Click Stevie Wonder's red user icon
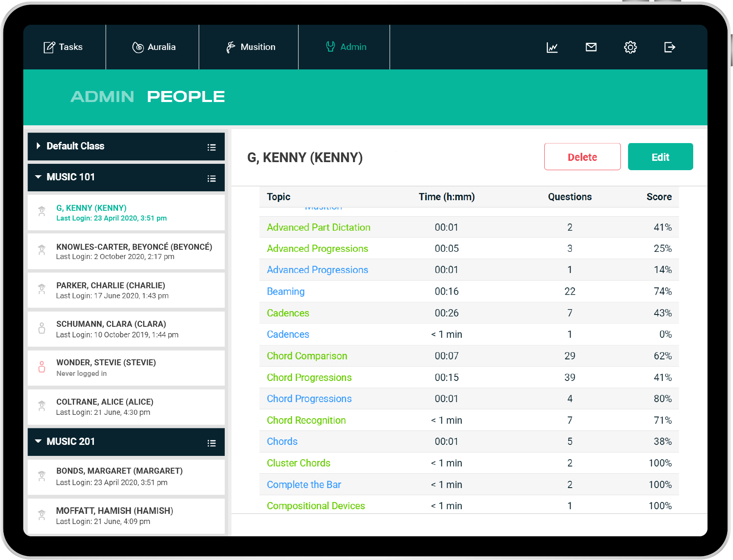The image size is (733, 560). (x=42, y=367)
